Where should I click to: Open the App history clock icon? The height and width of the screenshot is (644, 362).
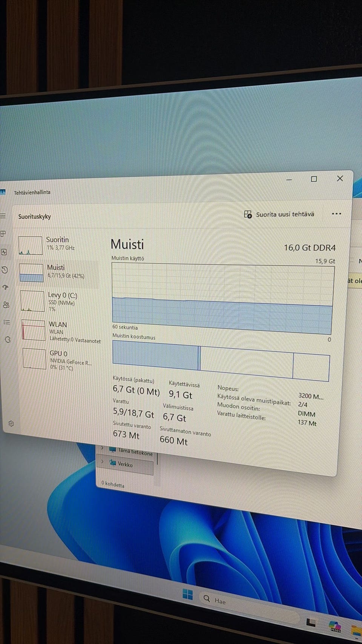tap(5, 270)
